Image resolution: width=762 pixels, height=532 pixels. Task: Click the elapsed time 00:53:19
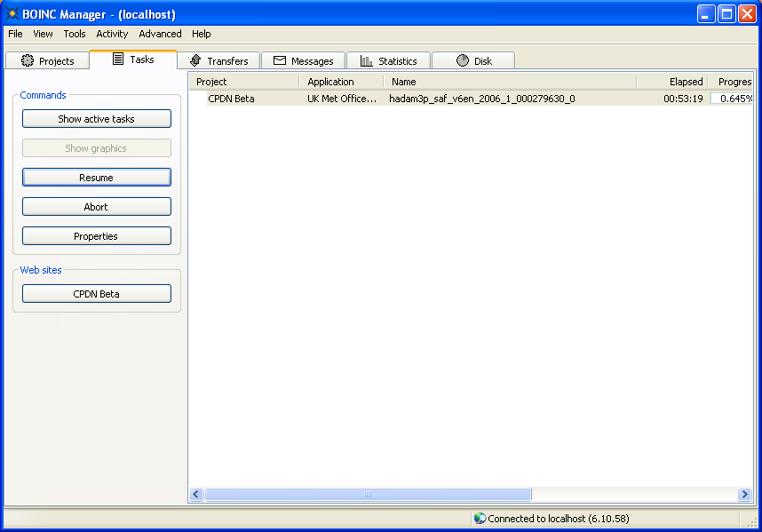(x=683, y=99)
